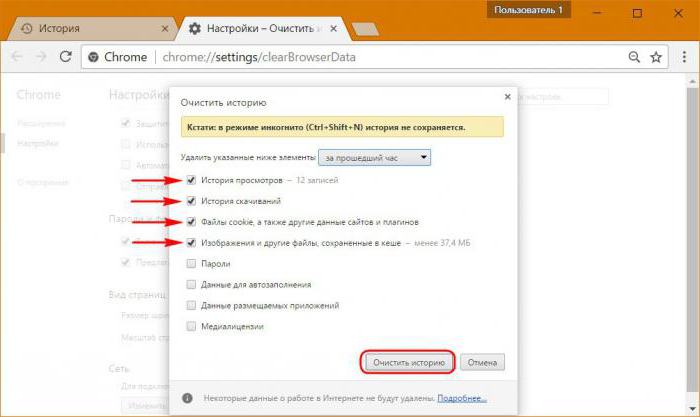The image size is (700, 417).
Task: Minimize the Chrome window
Action: click(596, 13)
